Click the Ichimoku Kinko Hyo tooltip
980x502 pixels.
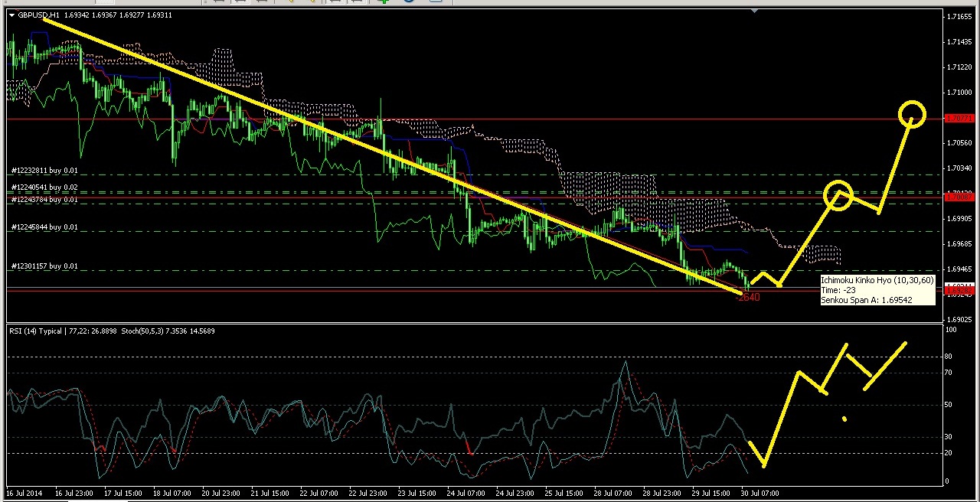877,291
